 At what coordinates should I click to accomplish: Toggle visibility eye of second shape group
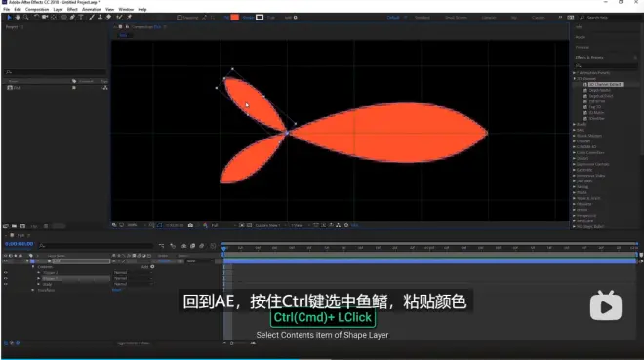[x=6, y=278]
